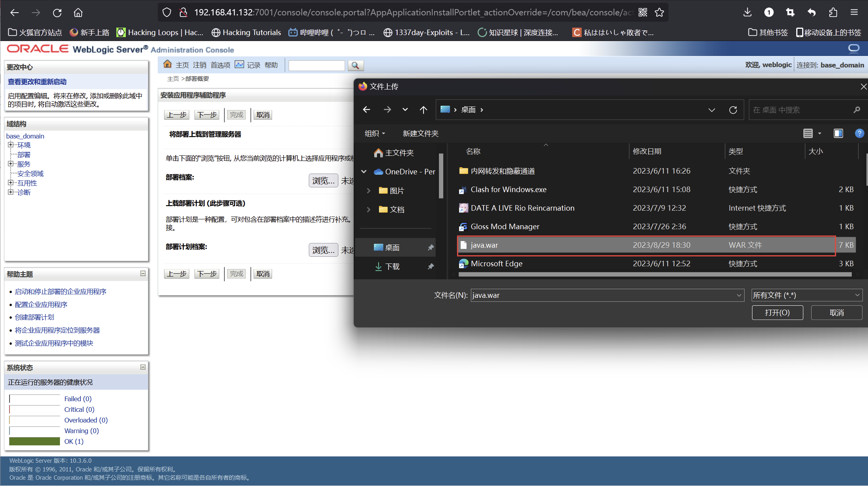The height and width of the screenshot is (486, 868).
Task: Bookmark this page with star icon
Action: tap(659, 13)
